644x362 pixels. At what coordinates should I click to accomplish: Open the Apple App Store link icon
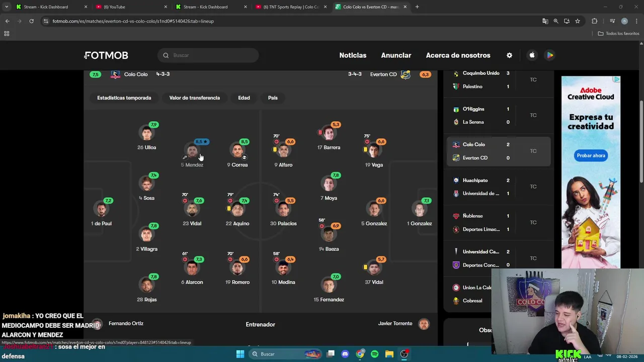pyautogui.click(x=532, y=55)
